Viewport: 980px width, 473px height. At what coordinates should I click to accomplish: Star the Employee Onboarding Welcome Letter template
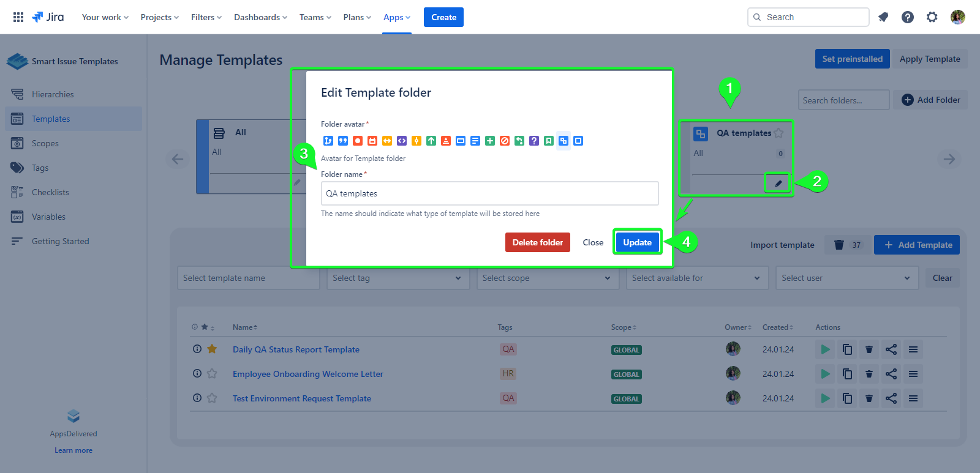[212, 374]
